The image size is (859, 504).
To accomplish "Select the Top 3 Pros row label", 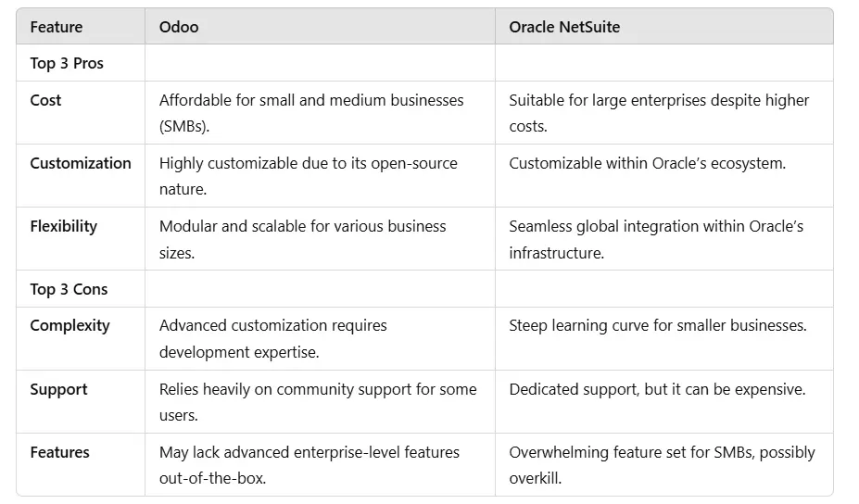I will tap(67, 63).
